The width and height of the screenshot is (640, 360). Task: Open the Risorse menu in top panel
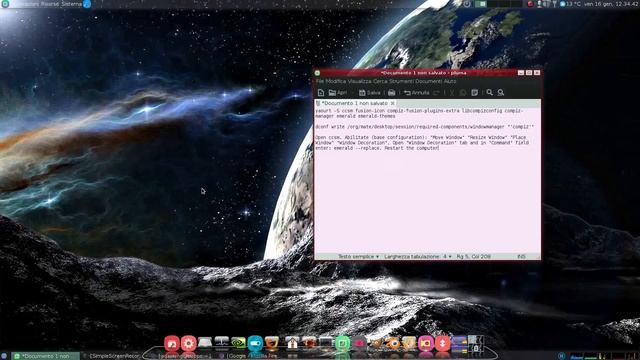point(50,4)
